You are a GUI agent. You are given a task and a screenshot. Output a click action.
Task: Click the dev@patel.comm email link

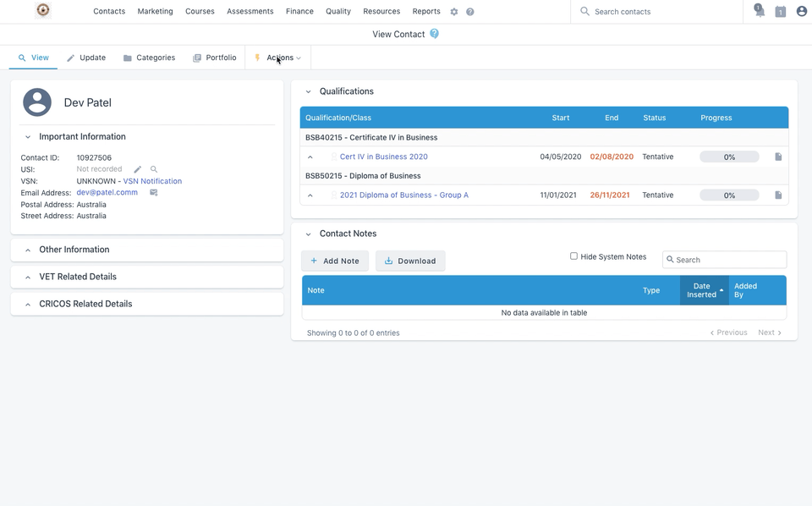point(107,192)
